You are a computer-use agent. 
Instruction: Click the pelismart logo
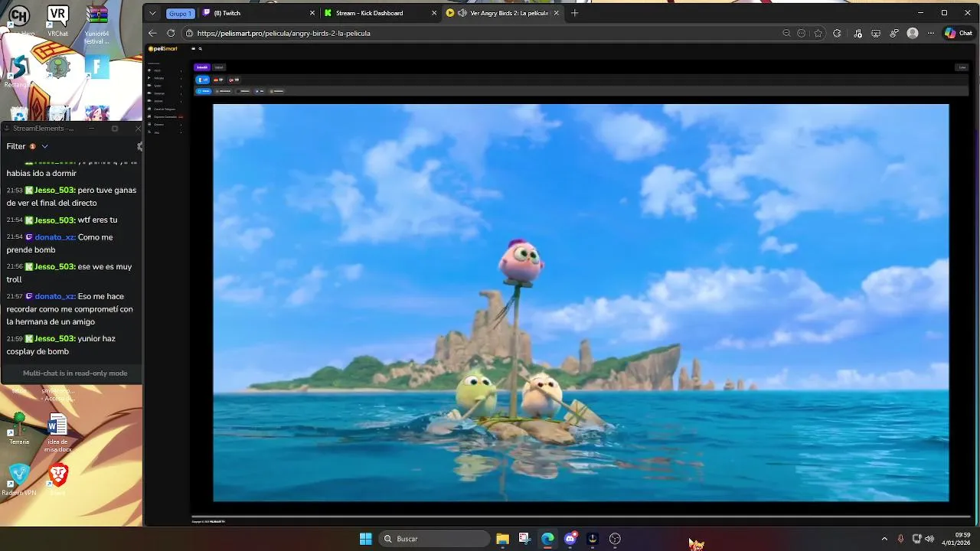point(162,49)
